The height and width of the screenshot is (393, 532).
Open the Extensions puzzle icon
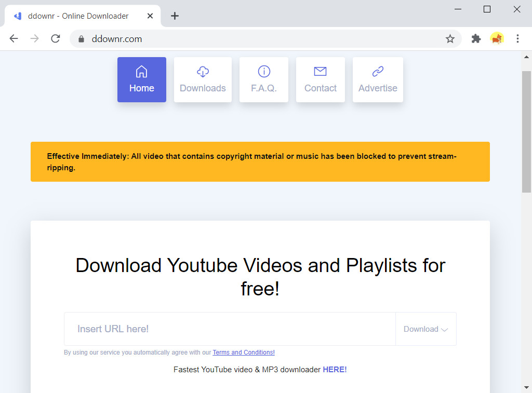coord(476,38)
